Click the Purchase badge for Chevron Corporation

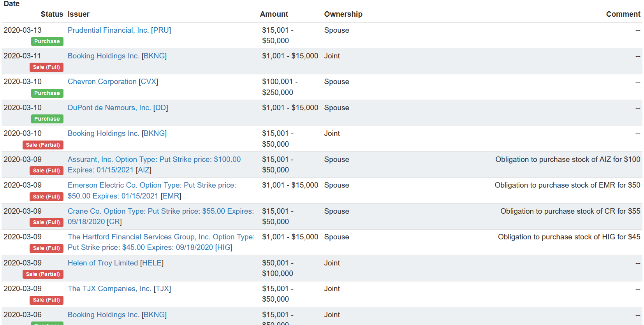(47, 93)
